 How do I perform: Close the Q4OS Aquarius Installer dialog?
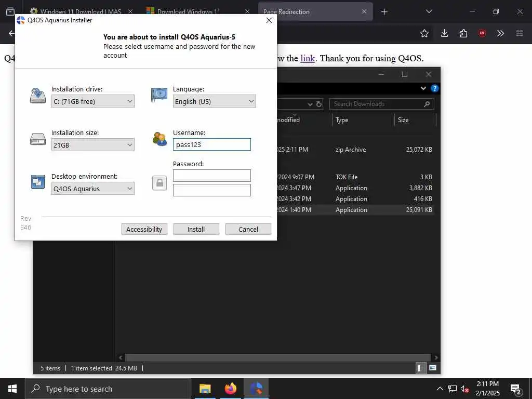[269, 20]
